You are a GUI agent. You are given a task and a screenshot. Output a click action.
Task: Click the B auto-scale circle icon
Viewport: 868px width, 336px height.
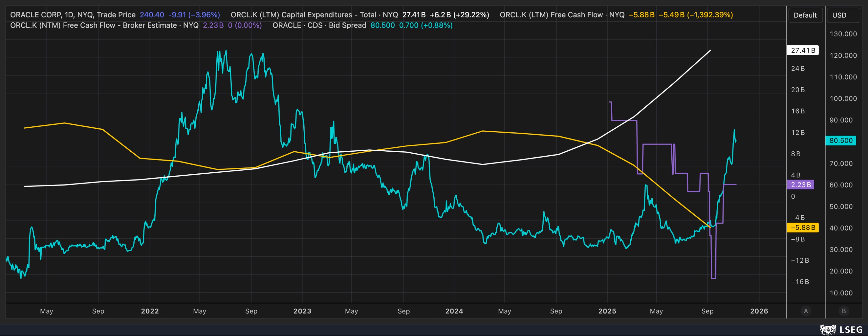844,311
